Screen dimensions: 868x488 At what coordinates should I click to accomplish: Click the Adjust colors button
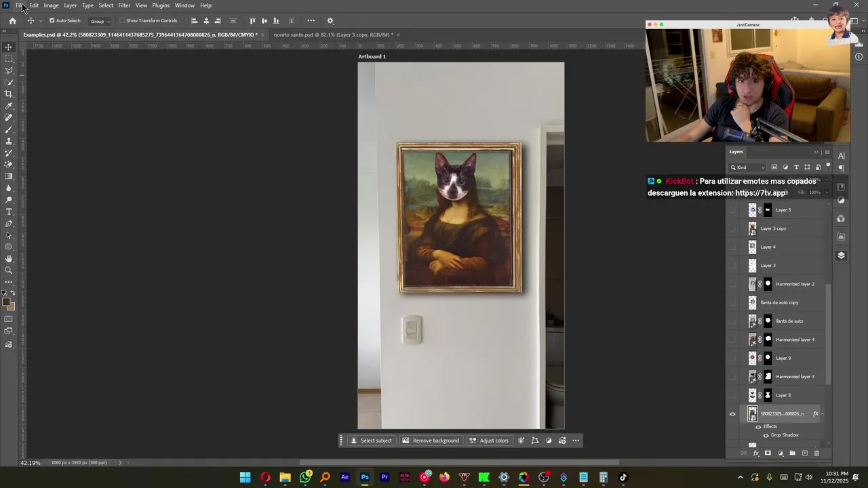pyautogui.click(x=489, y=441)
